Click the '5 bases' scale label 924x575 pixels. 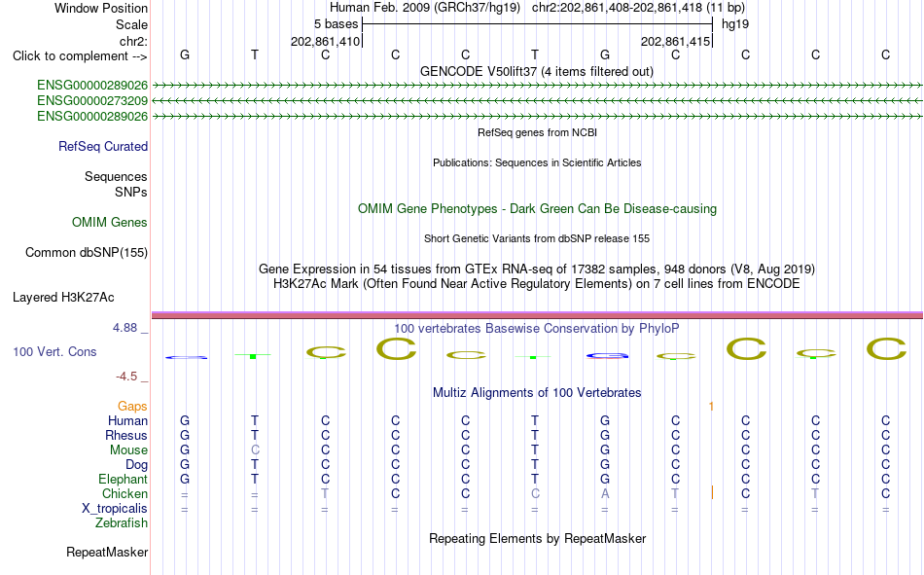point(336,24)
